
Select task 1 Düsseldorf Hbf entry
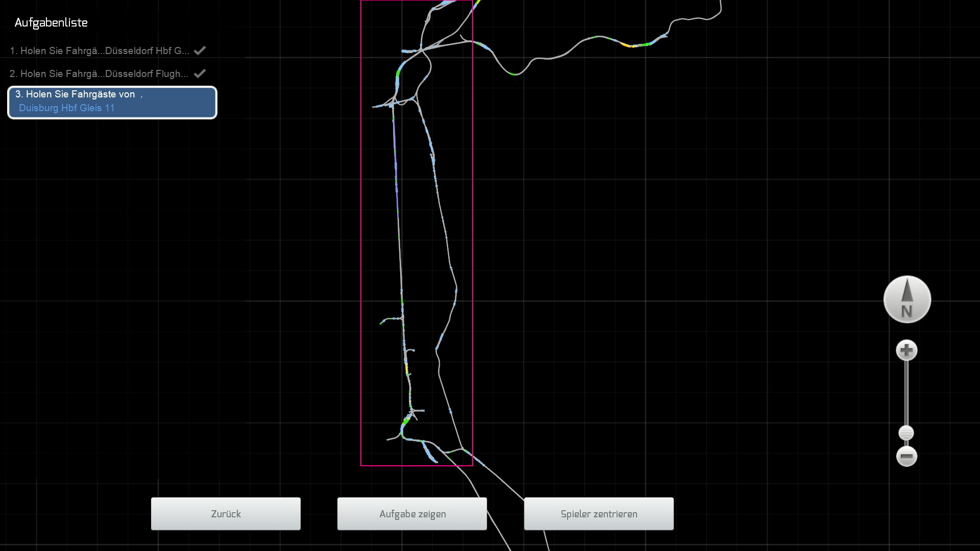[x=100, y=51]
